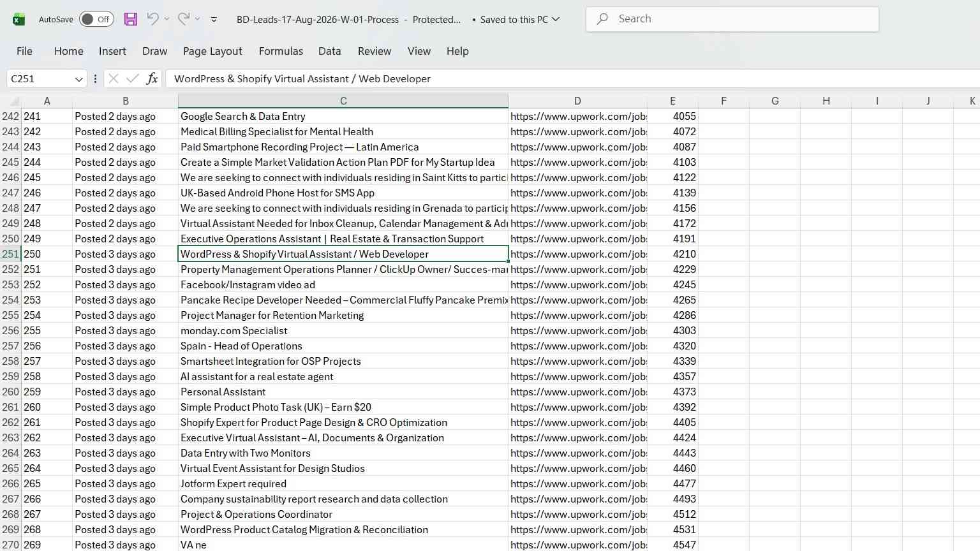Open the Customize Quick Access Toolbar dropdown
The image size is (980, 551).
214,19
